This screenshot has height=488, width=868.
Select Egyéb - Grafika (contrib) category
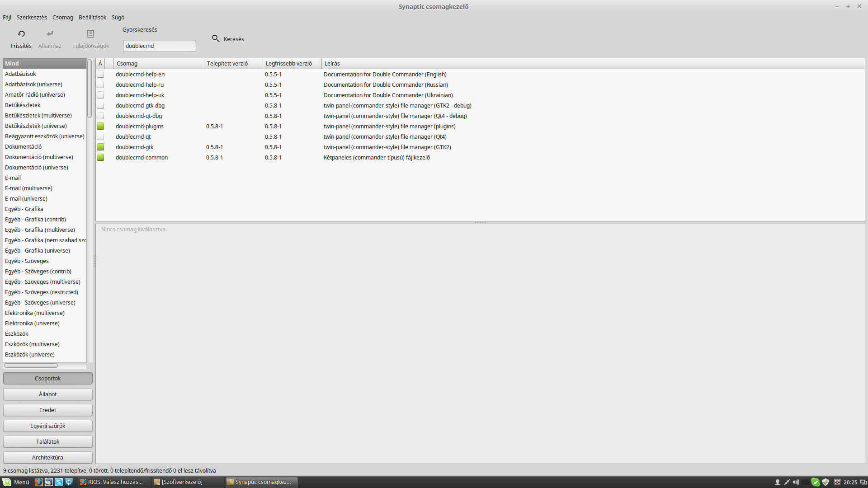click(x=45, y=220)
